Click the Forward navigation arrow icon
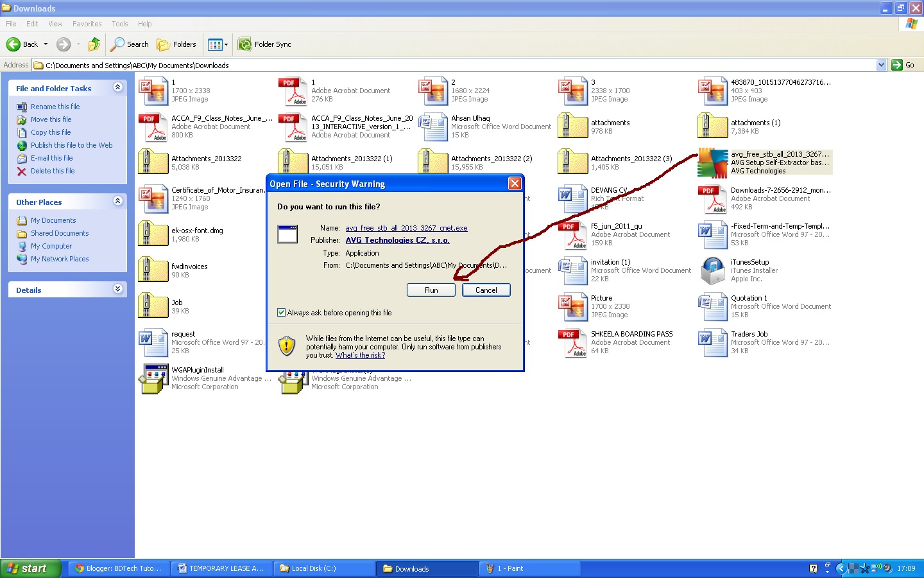The image size is (924, 578). pyautogui.click(x=64, y=44)
